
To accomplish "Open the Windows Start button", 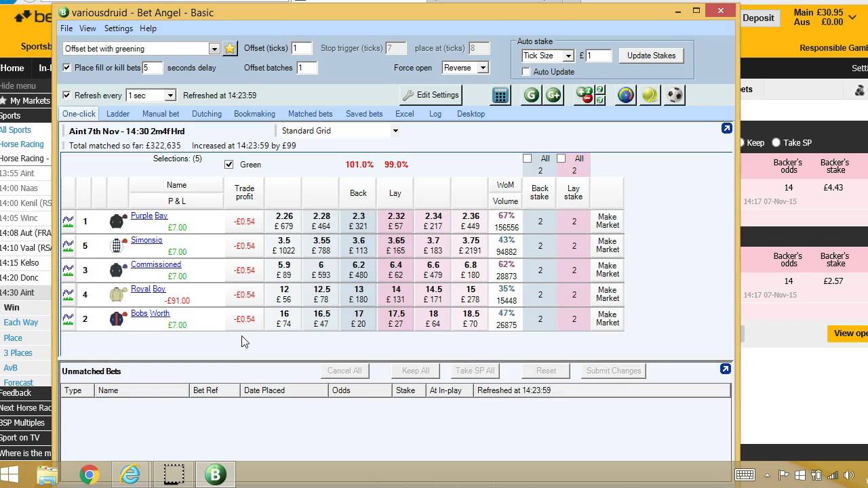I will pyautogui.click(x=9, y=474).
